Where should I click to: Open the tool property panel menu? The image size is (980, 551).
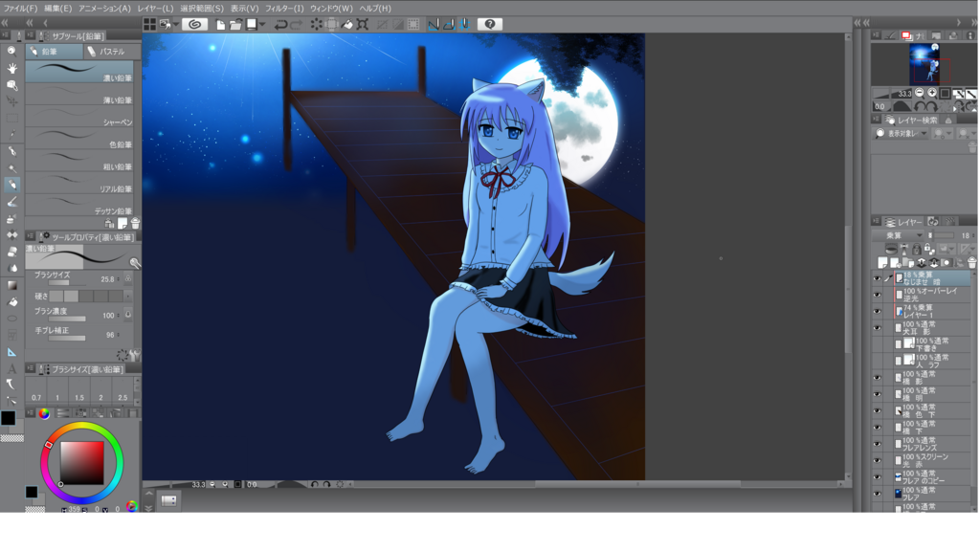point(30,237)
